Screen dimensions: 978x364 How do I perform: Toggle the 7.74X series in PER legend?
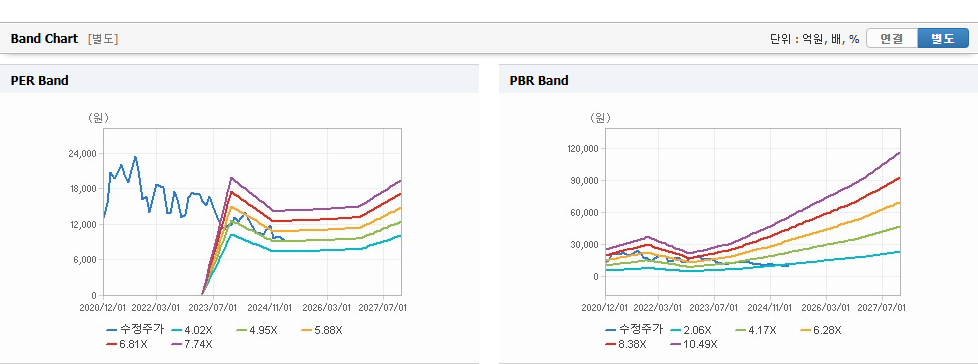[193, 343]
